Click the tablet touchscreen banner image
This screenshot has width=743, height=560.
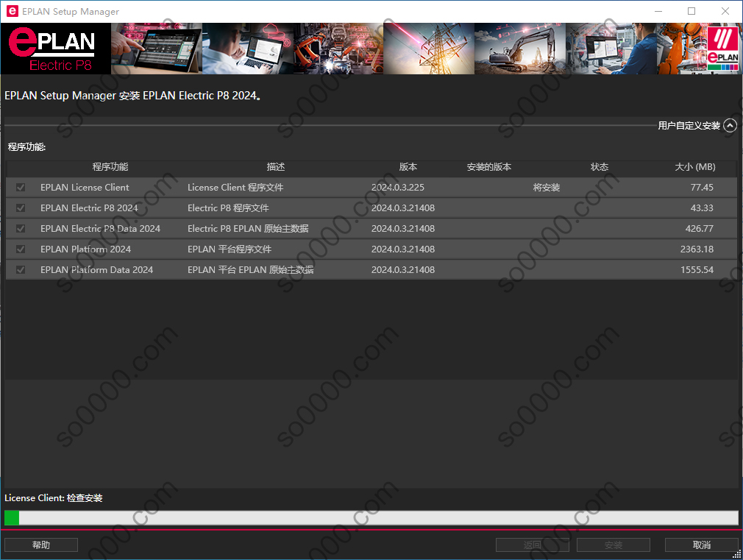click(157, 49)
